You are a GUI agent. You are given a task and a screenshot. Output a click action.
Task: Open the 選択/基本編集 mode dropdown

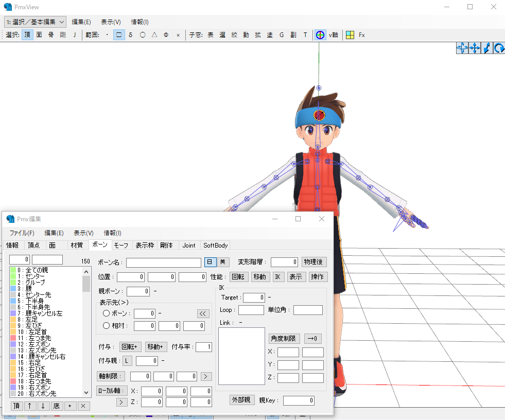[36, 22]
